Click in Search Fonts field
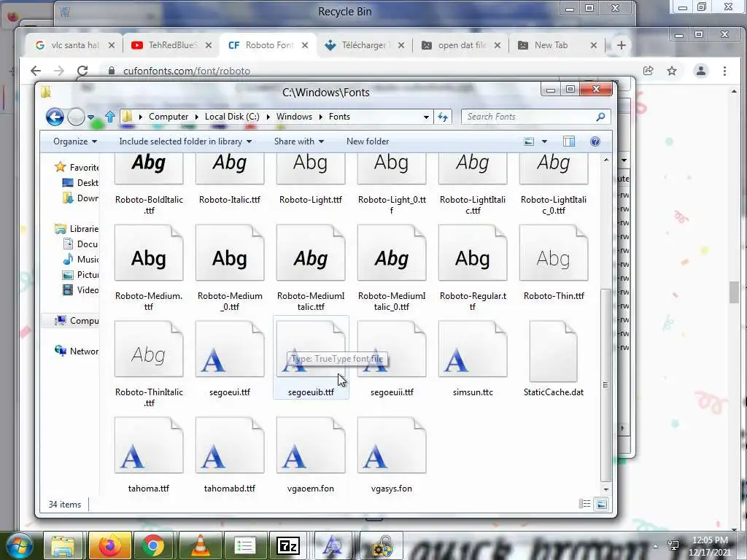Image resolution: width=747 pixels, height=560 pixels. pos(536,117)
